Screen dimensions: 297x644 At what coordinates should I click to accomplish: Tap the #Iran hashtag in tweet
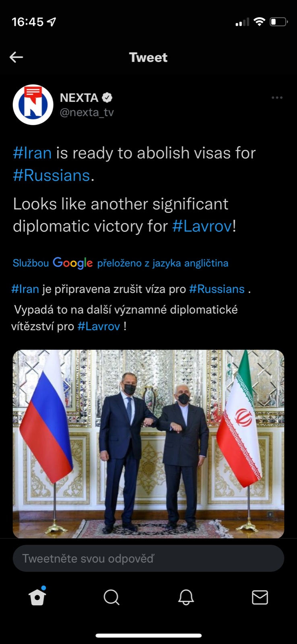coord(32,153)
